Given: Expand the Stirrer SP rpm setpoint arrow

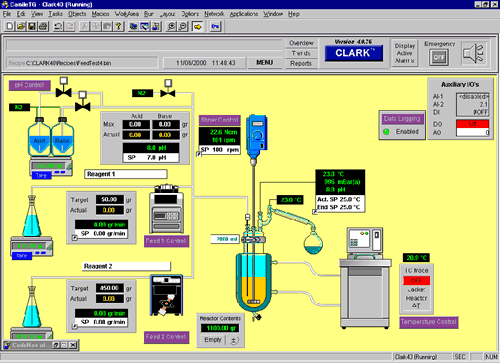Looking at the screenshot, I should pyautogui.click(x=199, y=154).
